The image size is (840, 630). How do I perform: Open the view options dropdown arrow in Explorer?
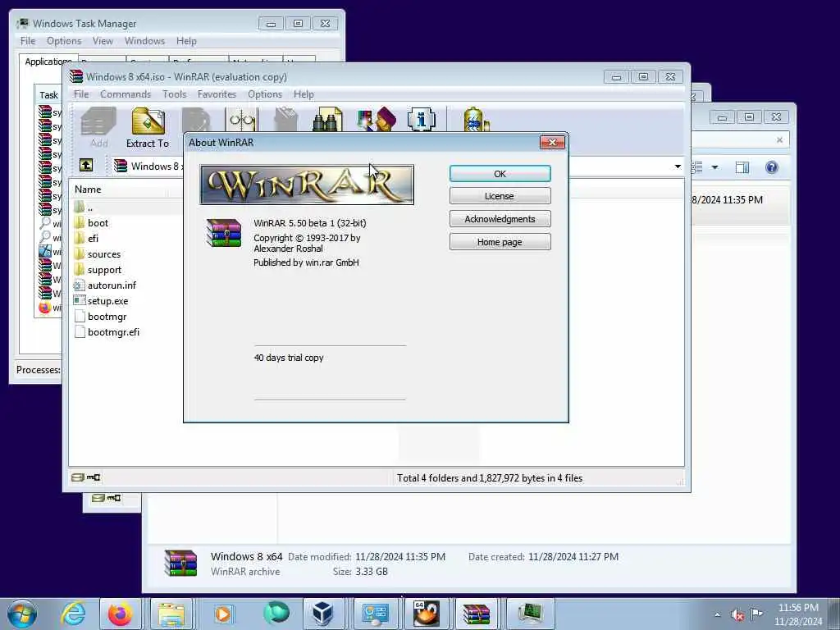pyautogui.click(x=714, y=167)
